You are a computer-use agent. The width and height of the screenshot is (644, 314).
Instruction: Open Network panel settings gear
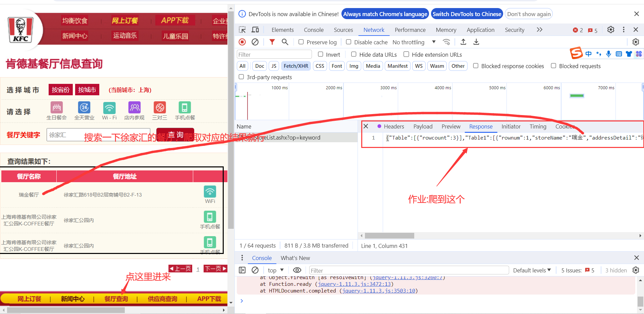click(x=636, y=42)
